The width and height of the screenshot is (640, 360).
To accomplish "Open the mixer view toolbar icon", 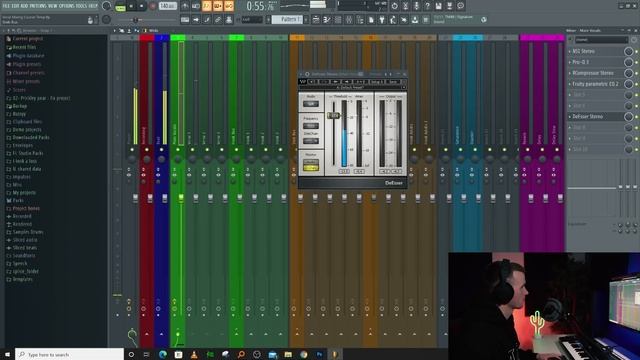I will [x=349, y=20].
